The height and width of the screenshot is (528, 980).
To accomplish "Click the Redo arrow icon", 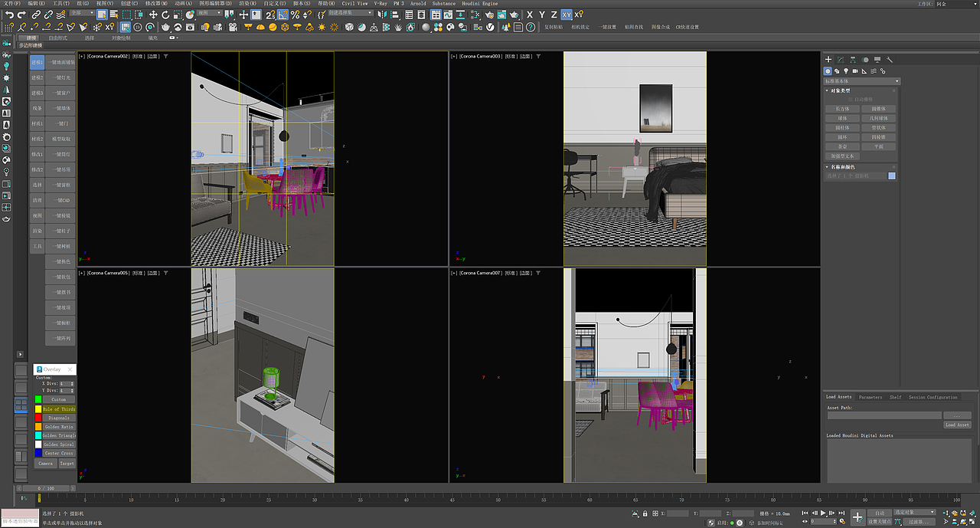I will tap(21, 14).
